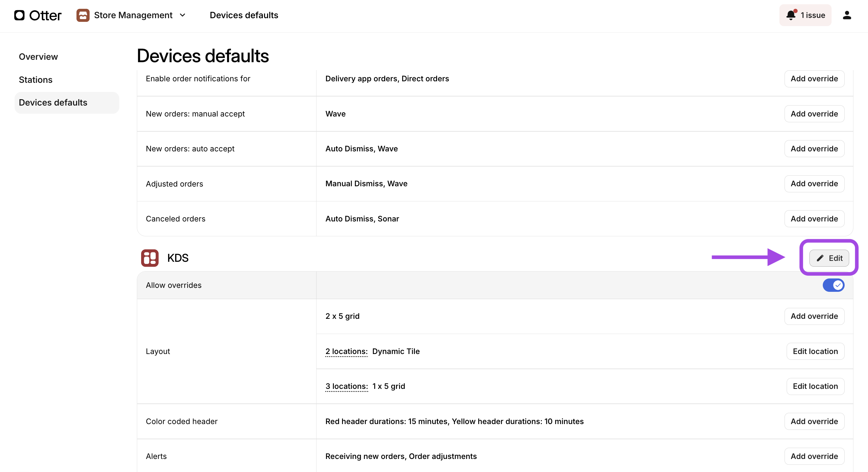Open the user profile icon
This screenshot has width=868, height=472.
(x=847, y=15)
